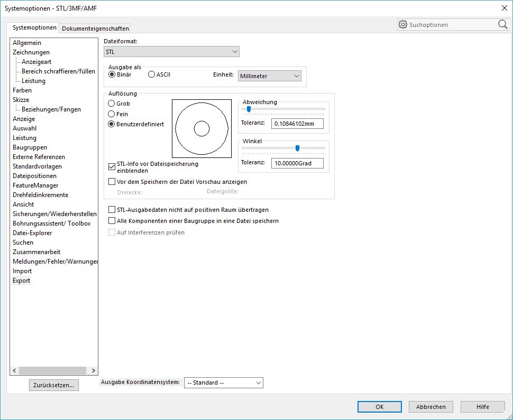Click the search magnifier icon
513x420 pixels.
click(x=502, y=25)
